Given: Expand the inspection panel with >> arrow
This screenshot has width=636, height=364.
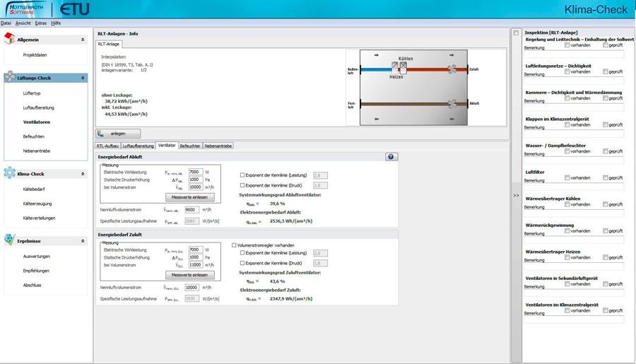Looking at the screenshot, I should point(516,196).
